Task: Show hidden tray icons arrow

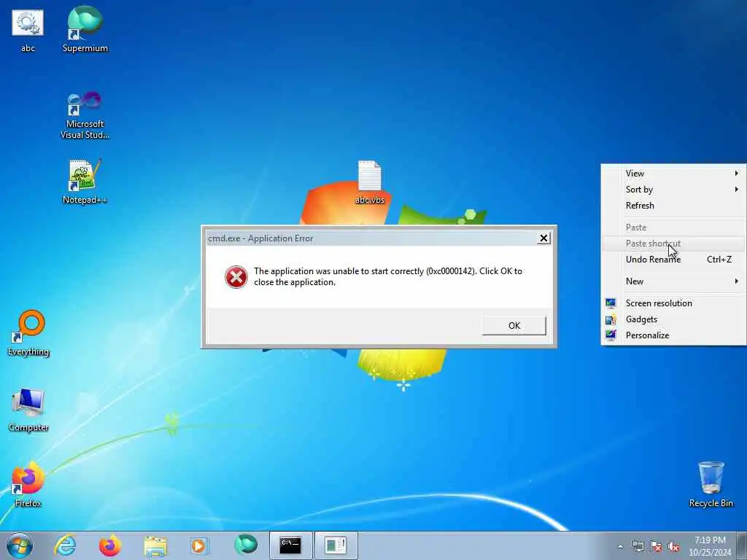Action: pos(620,546)
